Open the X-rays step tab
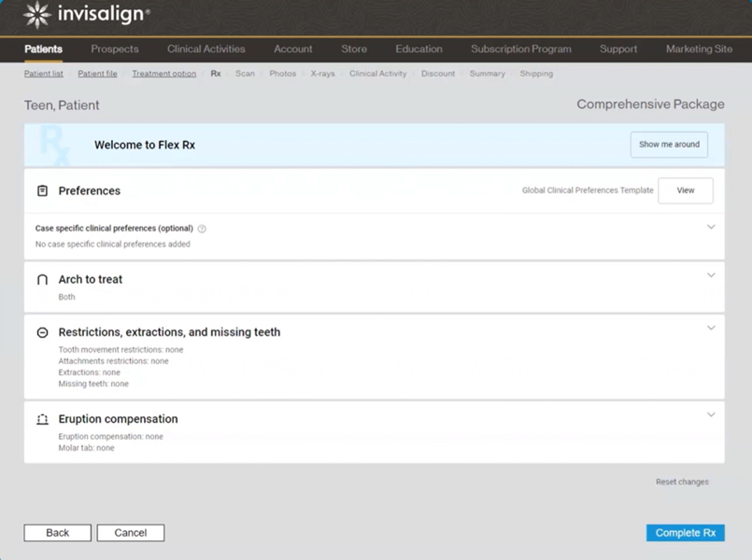Viewport: 752px width, 560px height. (322, 74)
